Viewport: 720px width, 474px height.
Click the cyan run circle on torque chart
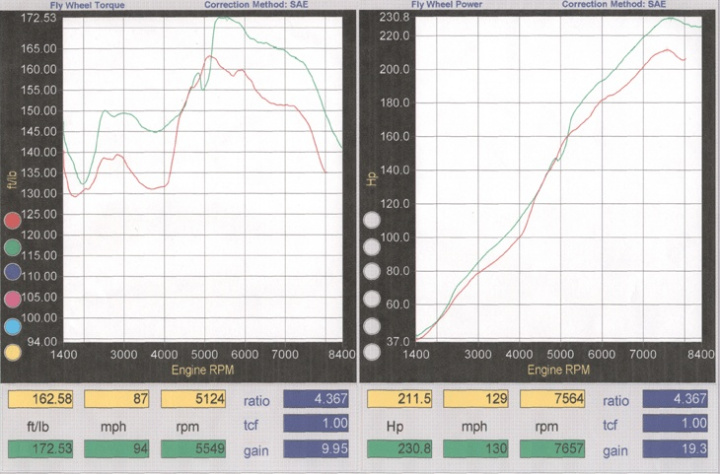(13, 325)
